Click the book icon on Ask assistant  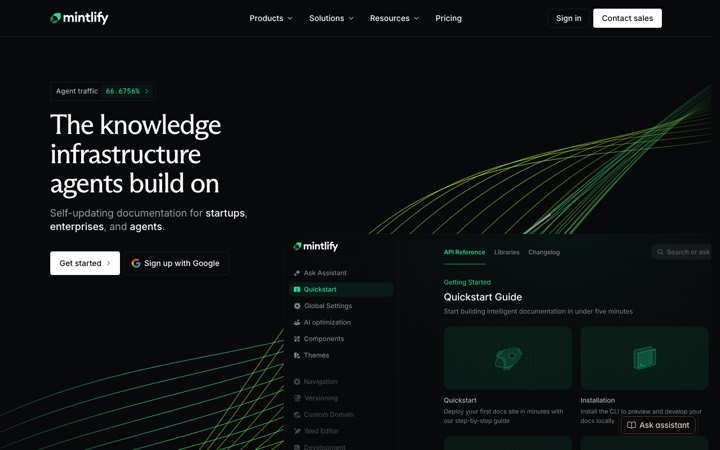tap(631, 425)
